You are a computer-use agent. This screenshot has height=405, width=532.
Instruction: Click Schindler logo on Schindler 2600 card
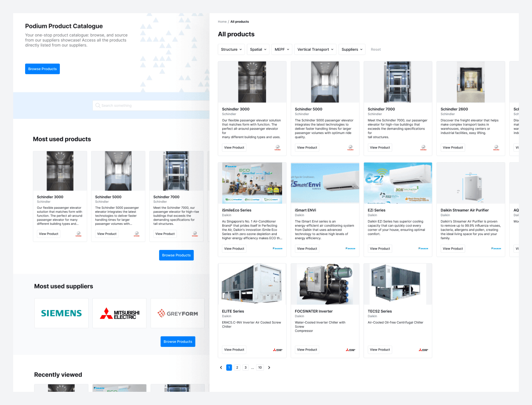point(496,148)
